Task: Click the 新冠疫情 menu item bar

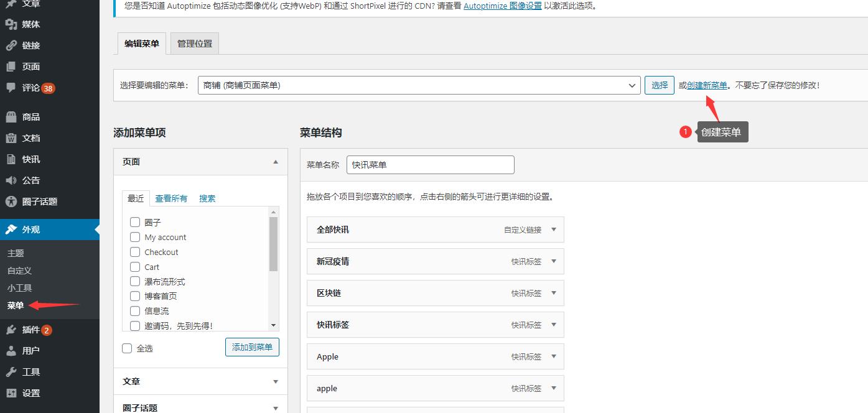Action: point(436,261)
